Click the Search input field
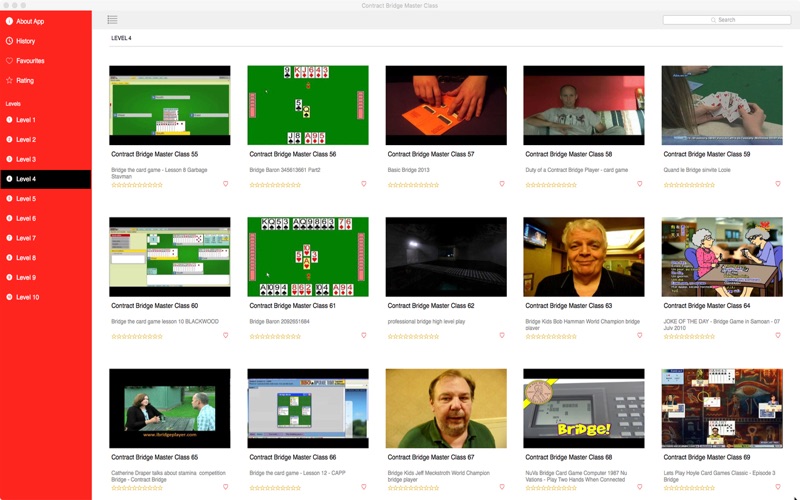The height and width of the screenshot is (500, 800). [x=727, y=20]
